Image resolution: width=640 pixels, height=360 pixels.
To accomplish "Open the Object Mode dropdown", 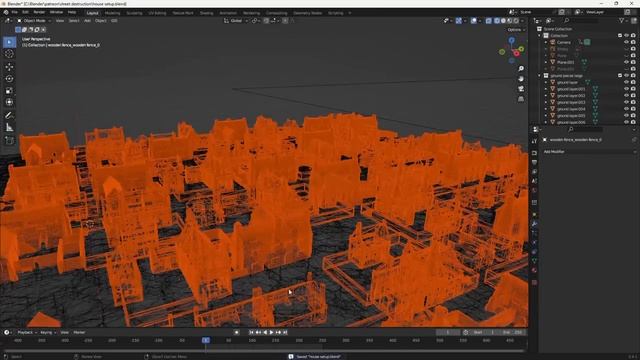I will pyautogui.click(x=34, y=20).
